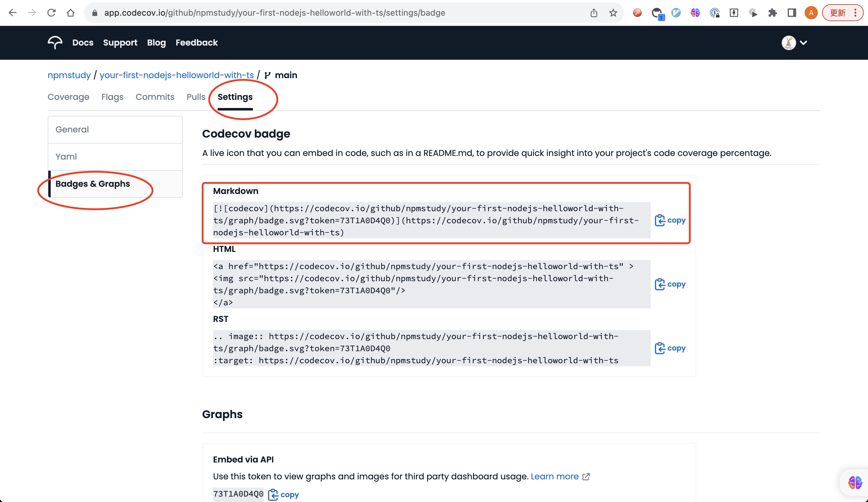Open the General settings section

pos(115,129)
